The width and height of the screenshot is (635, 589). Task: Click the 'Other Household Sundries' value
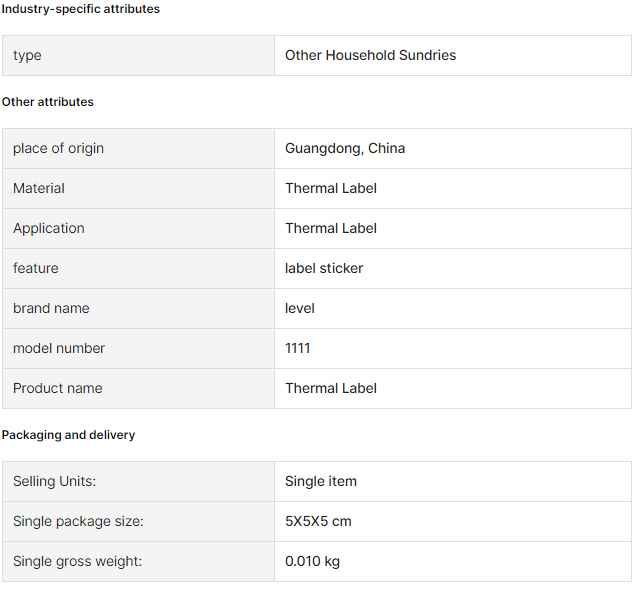click(x=370, y=55)
